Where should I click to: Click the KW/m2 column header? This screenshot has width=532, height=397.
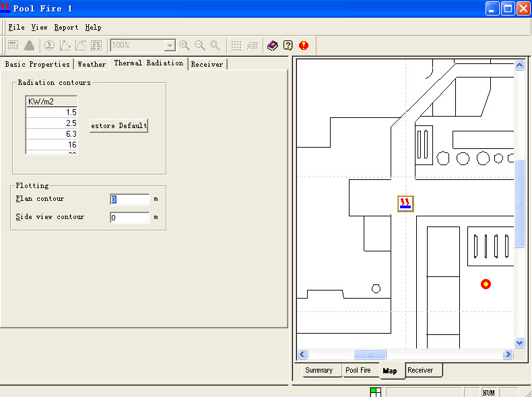(x=52, y=102)
